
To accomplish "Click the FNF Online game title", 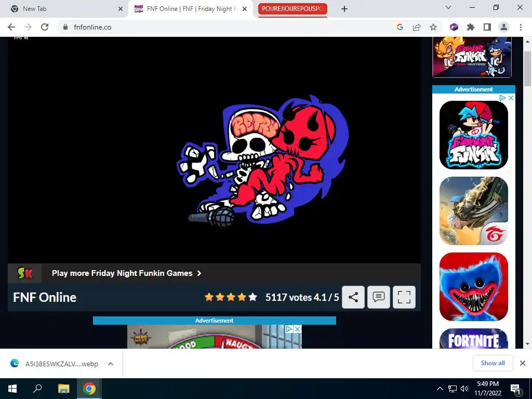I will pos(45,298).
